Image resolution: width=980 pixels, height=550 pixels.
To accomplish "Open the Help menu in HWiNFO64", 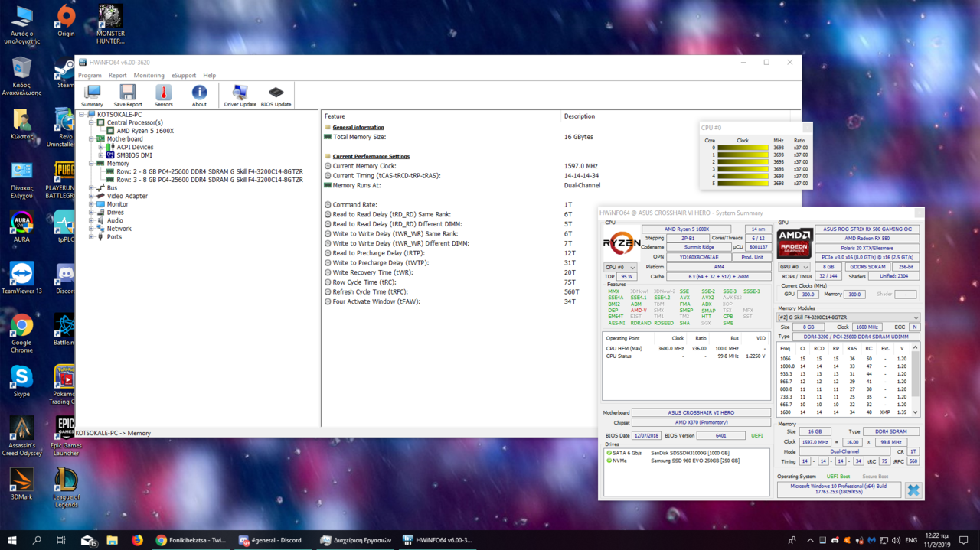I will (x=209, y=76).
